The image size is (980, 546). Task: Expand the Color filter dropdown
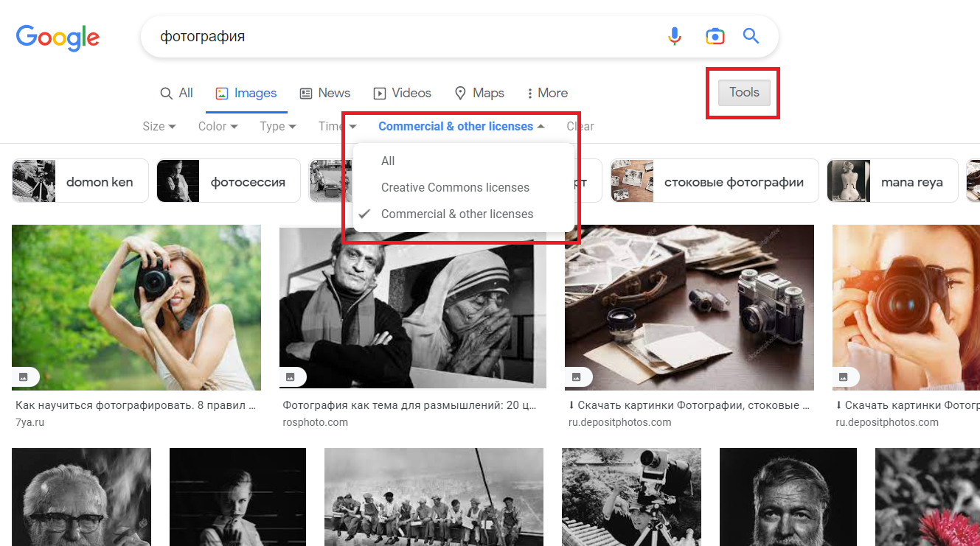coord(218,127)
